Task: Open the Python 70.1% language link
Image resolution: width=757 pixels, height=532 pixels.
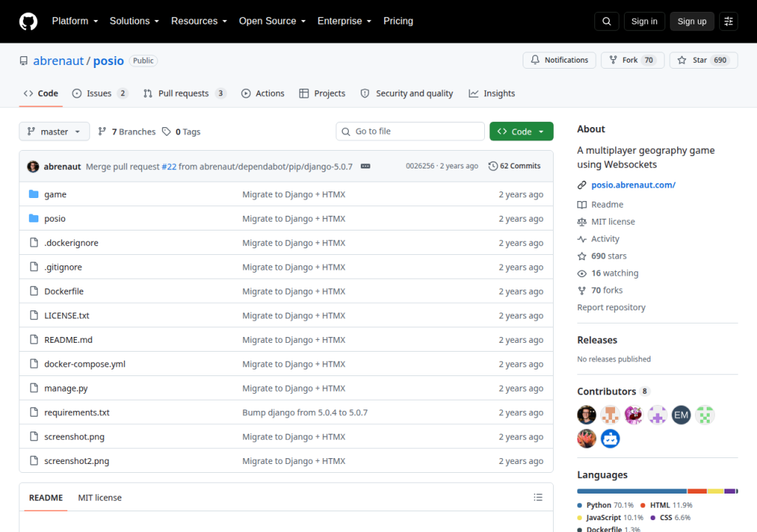Action: tap(605, 505)
